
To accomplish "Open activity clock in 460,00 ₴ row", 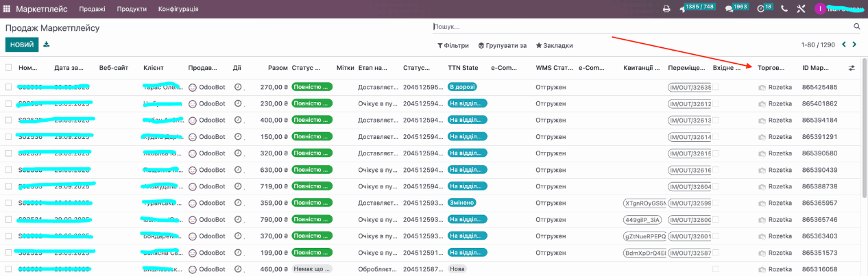I will [x=238, y=269].
